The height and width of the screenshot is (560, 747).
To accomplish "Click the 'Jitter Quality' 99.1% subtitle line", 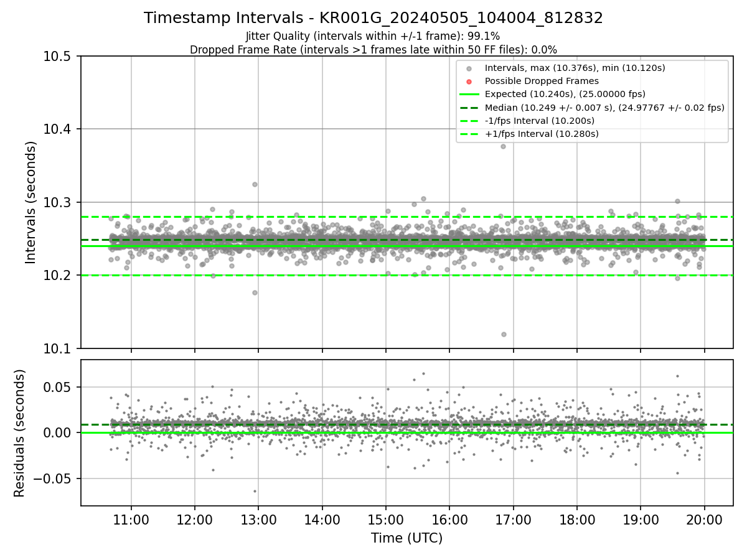I will [x=373, y=36].
